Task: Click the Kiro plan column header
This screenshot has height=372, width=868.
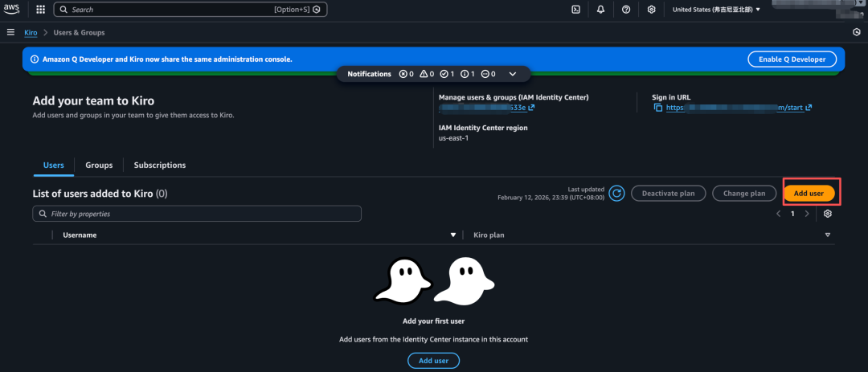Action: pyautogui.click(x=489, y=235)
